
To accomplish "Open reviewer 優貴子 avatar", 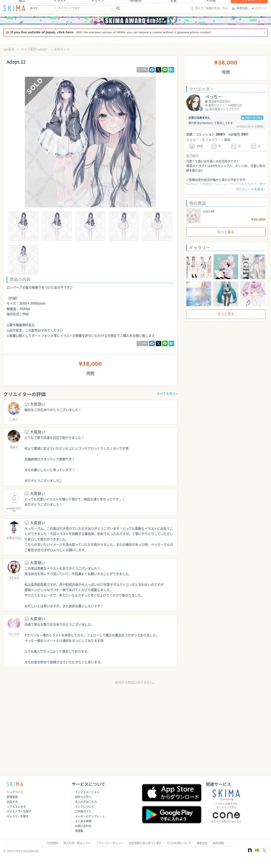I will pos(14,436).
